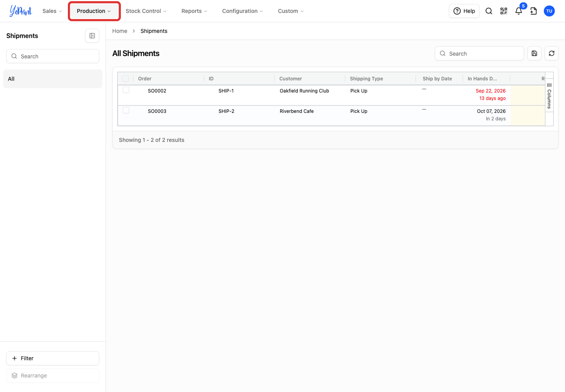The image size is (565, 392).
Task: Expand the Sales menu
Action: [x=52, y=11]
